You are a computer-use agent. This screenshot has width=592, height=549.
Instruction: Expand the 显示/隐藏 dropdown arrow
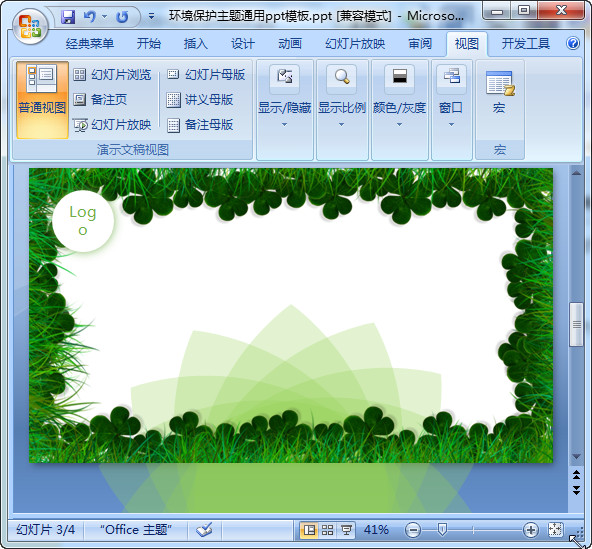pos(285,125)
